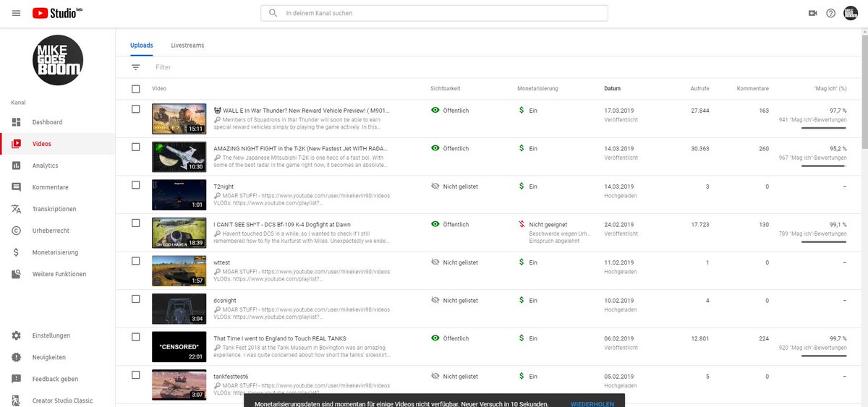Check the I CAN'T SEE SH*T video checkbox

(135, 223)
